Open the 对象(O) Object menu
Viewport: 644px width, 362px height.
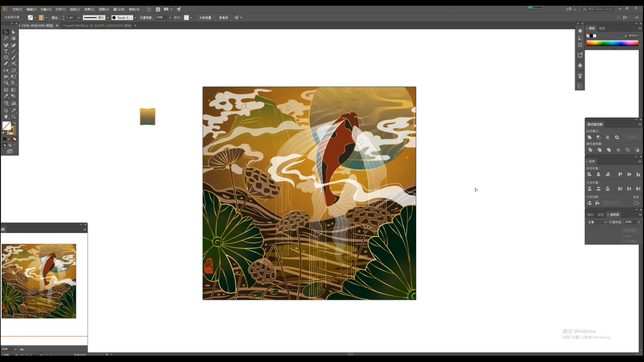point(46,9)
